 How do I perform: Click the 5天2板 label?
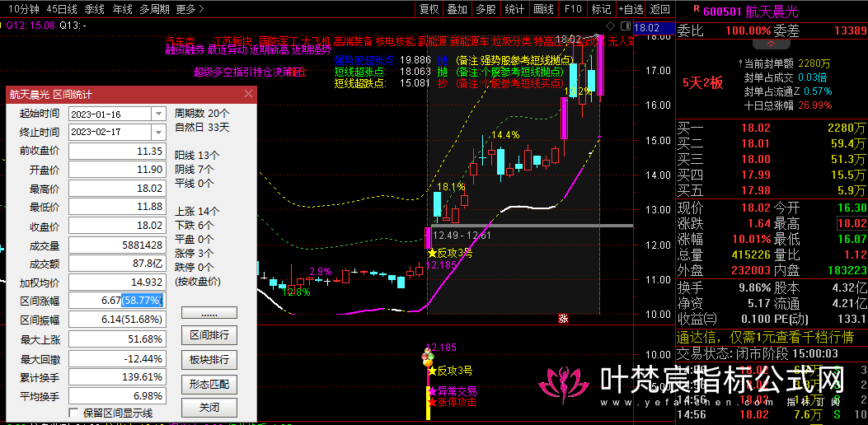tap(702, 83)
